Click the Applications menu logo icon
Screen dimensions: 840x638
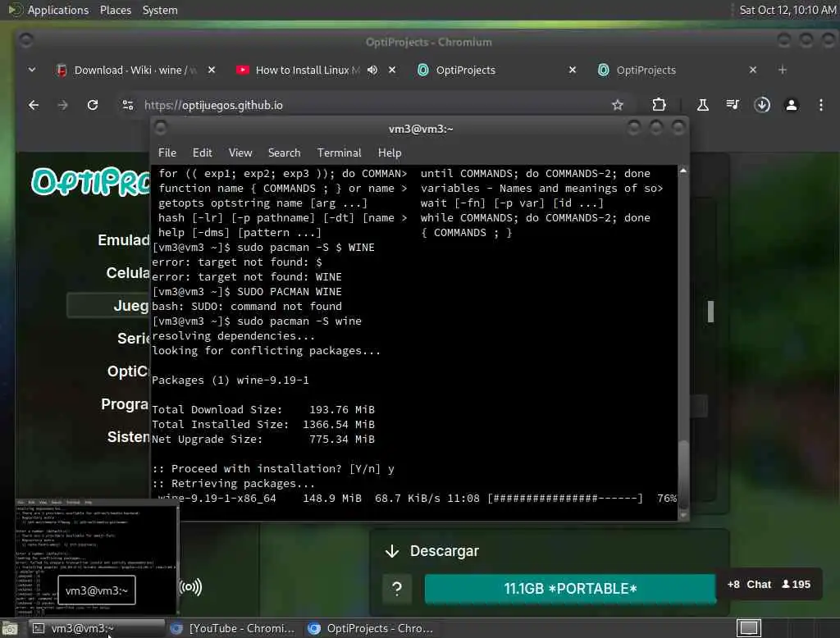click(x=15, y=10)
